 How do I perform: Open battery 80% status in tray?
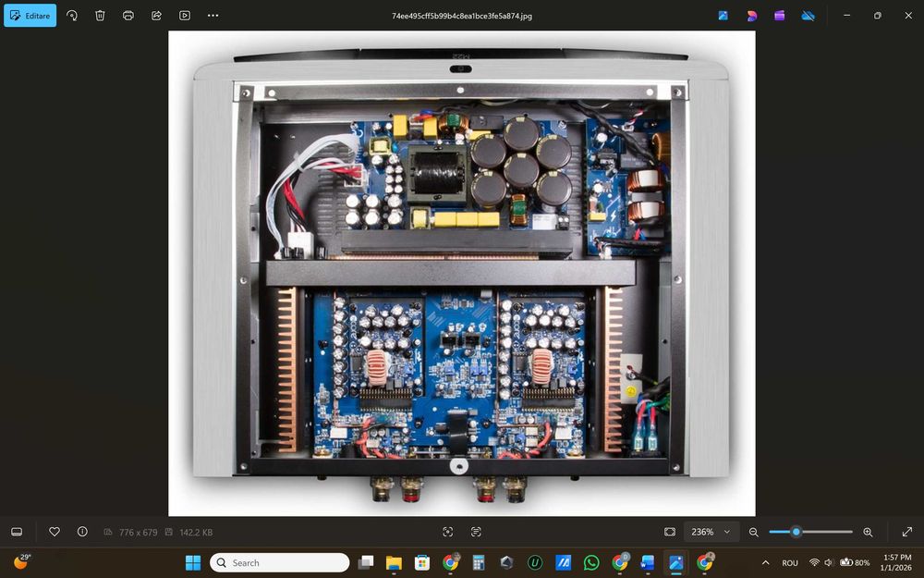pyautogui.click(x=855, y=562)
